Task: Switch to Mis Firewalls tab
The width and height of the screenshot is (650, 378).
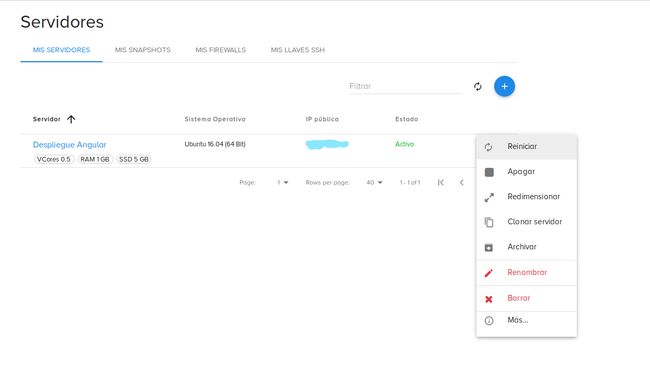Action: pos(221,50)
